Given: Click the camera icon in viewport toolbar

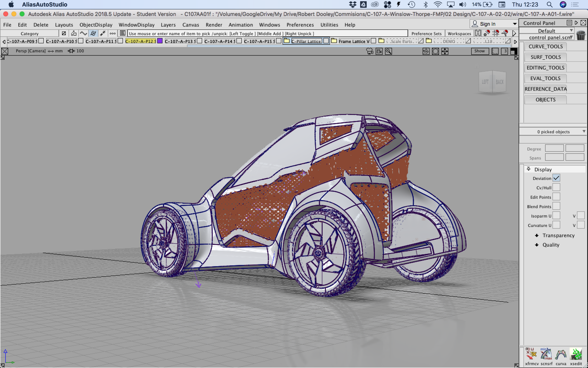Looking at the screenshot, I should coord(369,51).
